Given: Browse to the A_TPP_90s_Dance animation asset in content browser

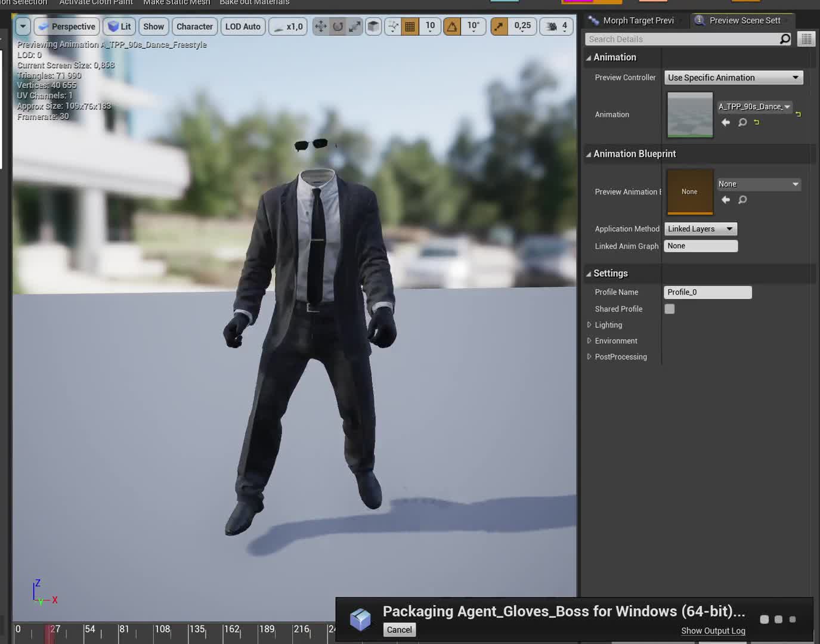Looking at the screenshot, I should tap(742, 122).
